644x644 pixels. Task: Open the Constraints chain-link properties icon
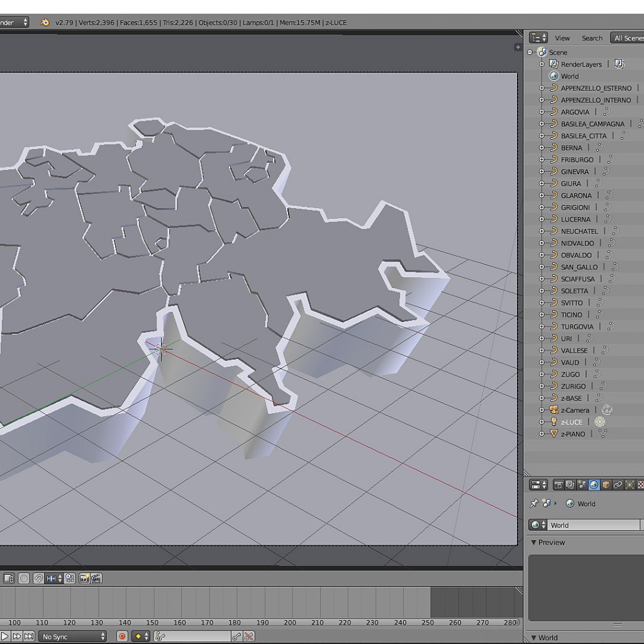pos(619,485)
